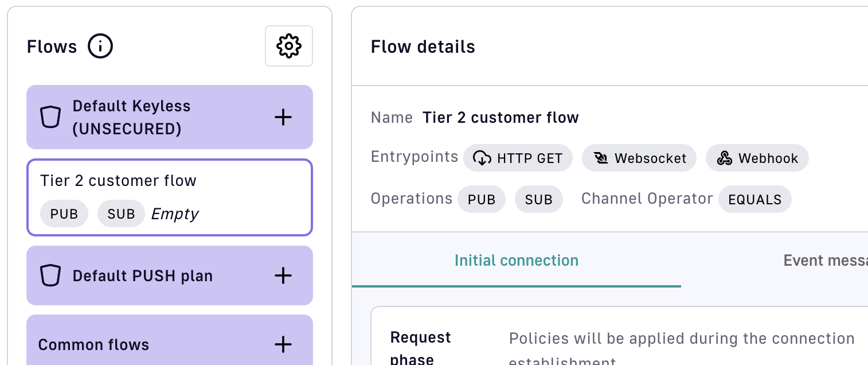Click the Websocket entrypoint icon

[x=601, y=158]
